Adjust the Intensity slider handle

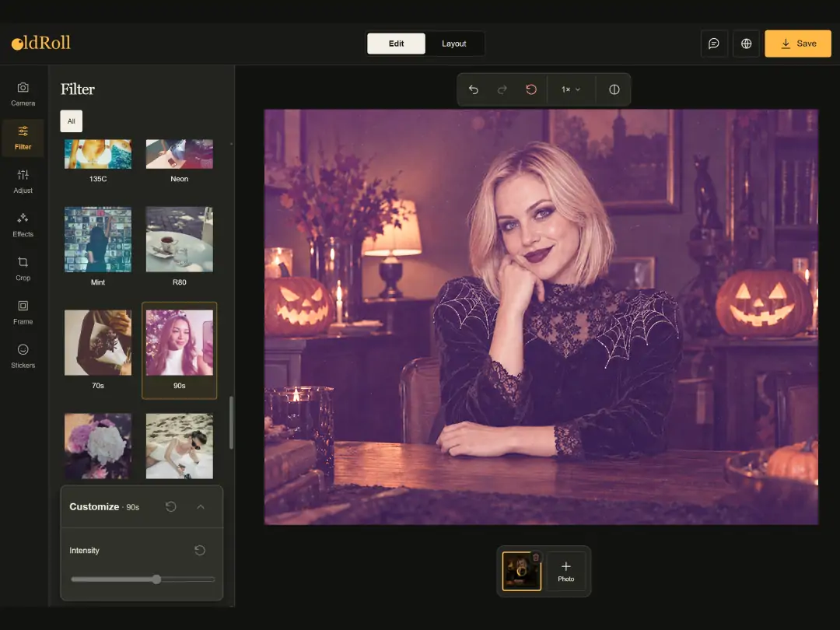[x=156, y=579]
